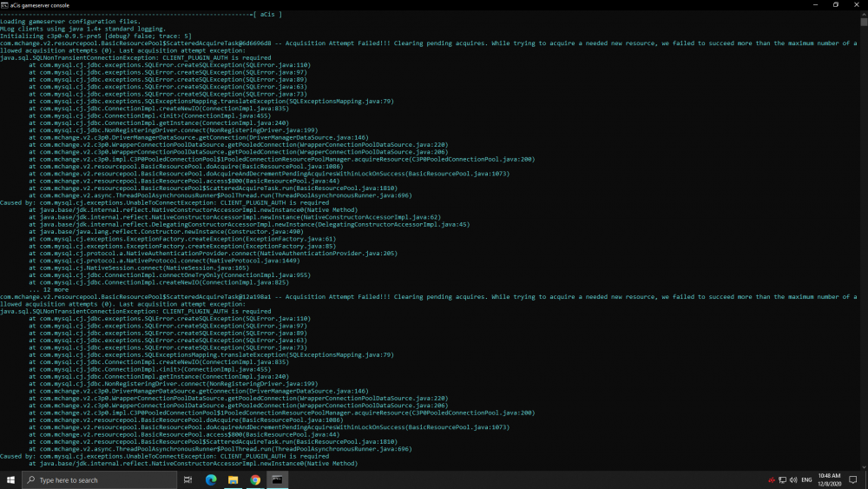Restore down the console window
The height and width of the screenshot is (489, 868).
click(x=835, y=4)
